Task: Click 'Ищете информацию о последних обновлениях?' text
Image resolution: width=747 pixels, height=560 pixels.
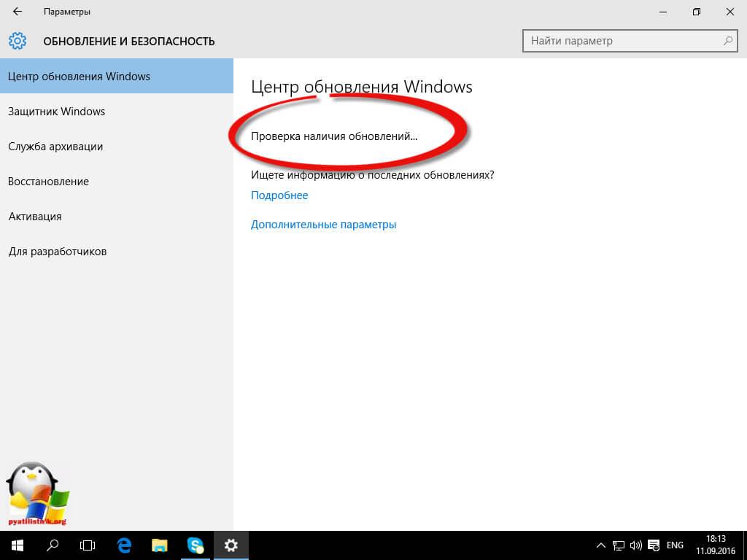Action: [373, 175]
